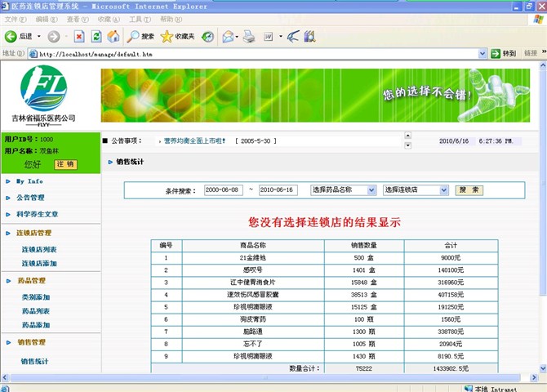Open the 查看 menu
Image resolution: width=547 pixels, height=392 pixels.
[78, 20]
